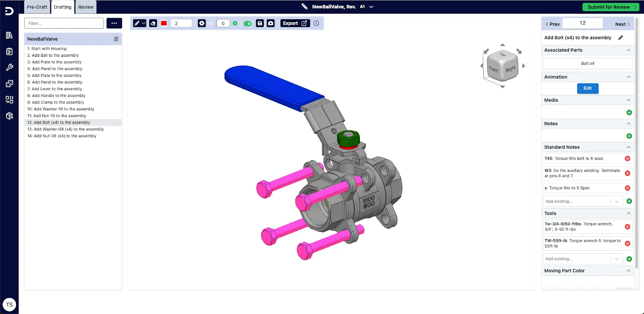Open the TS user avatar
The image size is (644, 314).
9,305
